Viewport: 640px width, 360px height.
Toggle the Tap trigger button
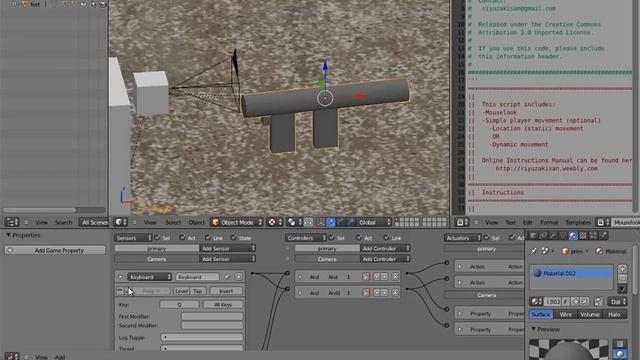pyautogui.click(x=198, y=291)
